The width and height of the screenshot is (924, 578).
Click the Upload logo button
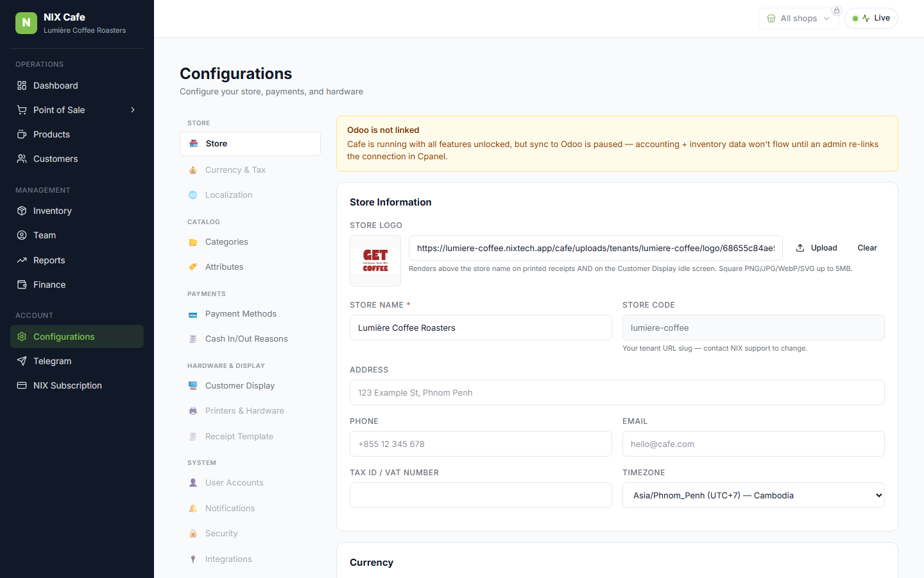pyautogui.click(x=817, y=248)
